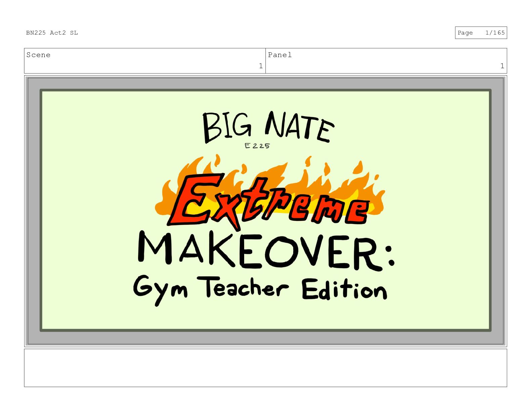This screenshot has height=411, width=532.
Task: Click the empty notes box below panel
Action: [265, 368]
